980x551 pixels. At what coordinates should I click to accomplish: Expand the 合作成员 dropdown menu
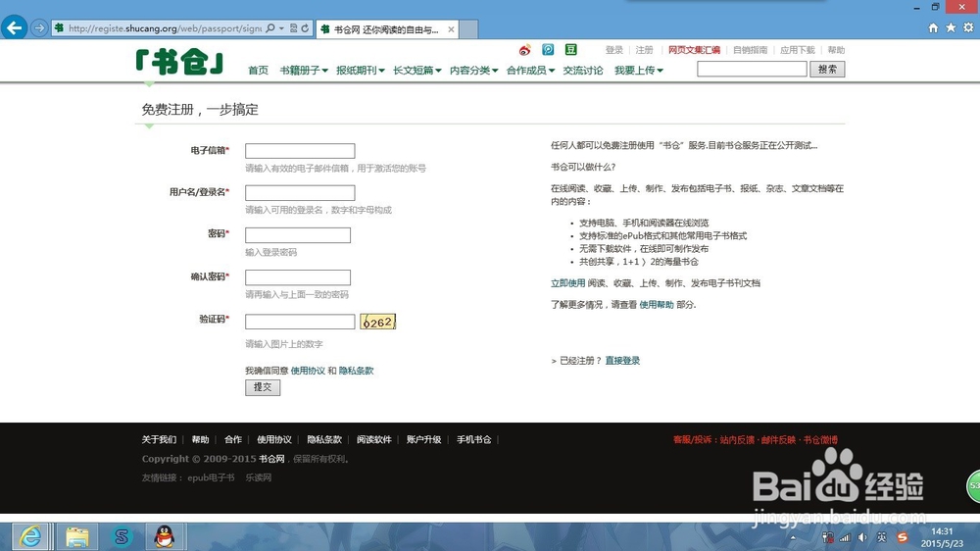tap(530, 70)
